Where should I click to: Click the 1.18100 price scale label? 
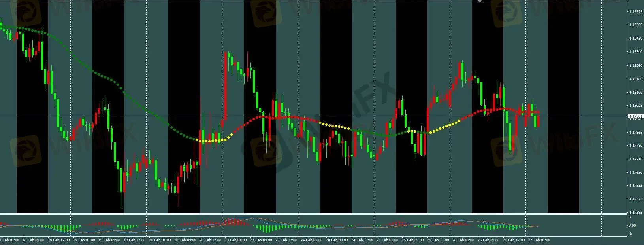point(636,93)
